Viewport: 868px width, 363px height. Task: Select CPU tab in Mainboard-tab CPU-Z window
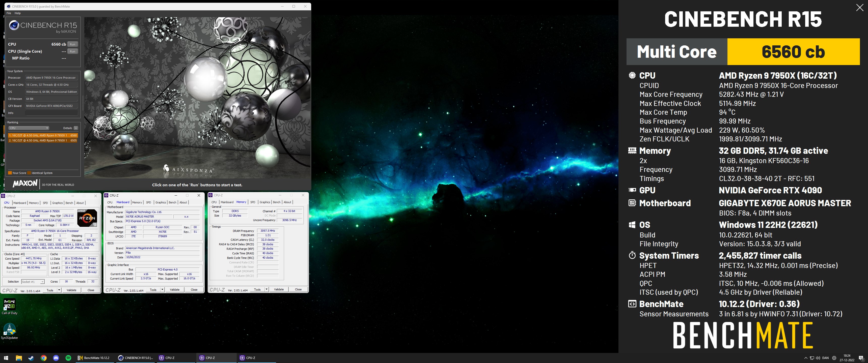point(110,202)
